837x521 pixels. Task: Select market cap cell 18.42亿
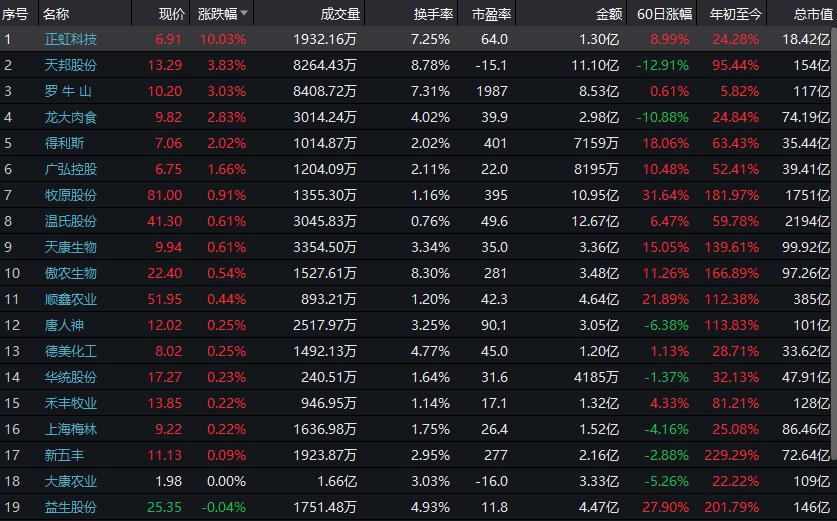click(806, 39)
